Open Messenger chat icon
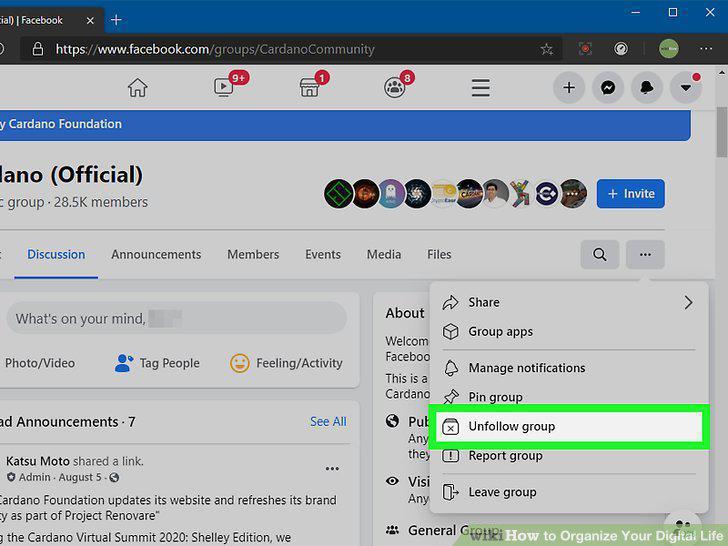 (608, 88)
